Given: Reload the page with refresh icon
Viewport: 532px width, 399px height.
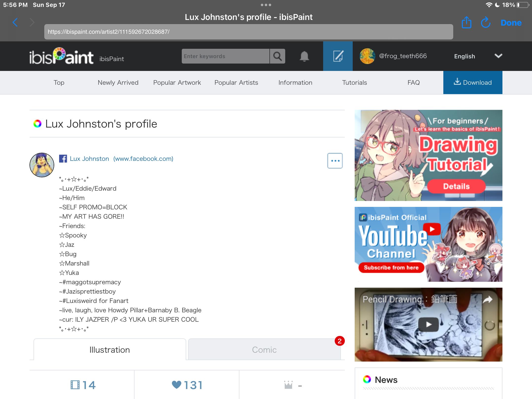Looking at the screenshot, I should 485,22.
